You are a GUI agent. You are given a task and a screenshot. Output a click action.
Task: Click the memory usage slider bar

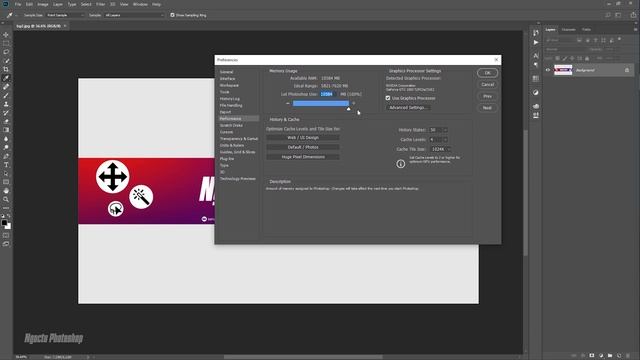click(321, 103)
